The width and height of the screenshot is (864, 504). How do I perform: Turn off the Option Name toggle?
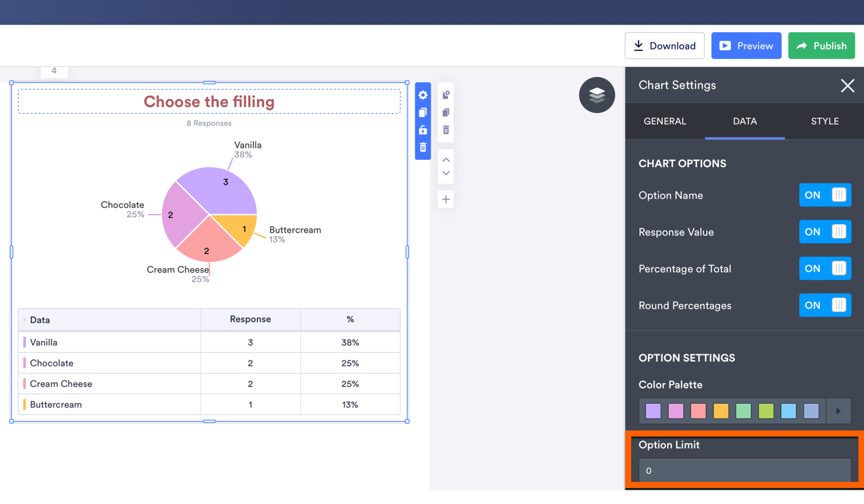point(825,195)
